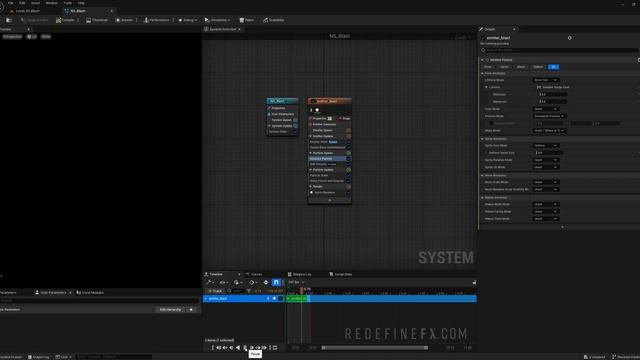Open the timeline eye view options
The image size is (640, 360).
click(223, 282)
